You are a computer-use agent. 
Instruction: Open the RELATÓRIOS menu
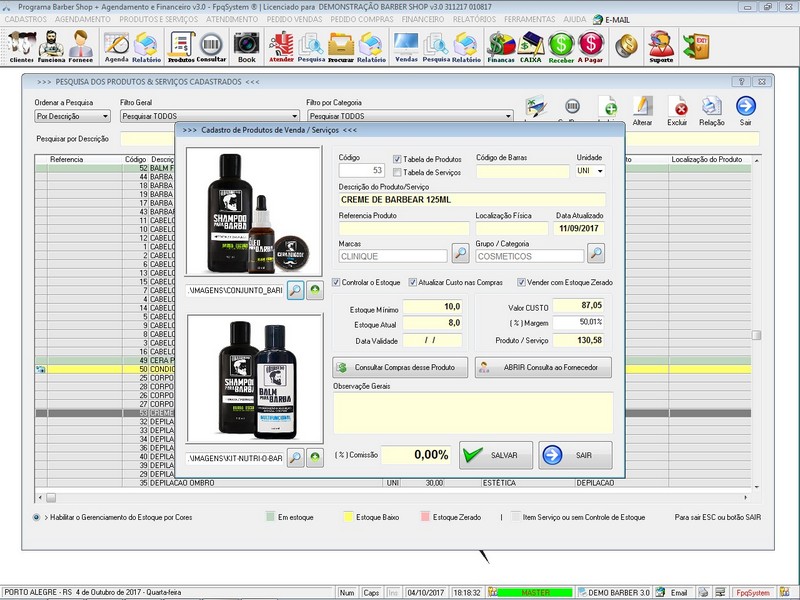(474, 19)
